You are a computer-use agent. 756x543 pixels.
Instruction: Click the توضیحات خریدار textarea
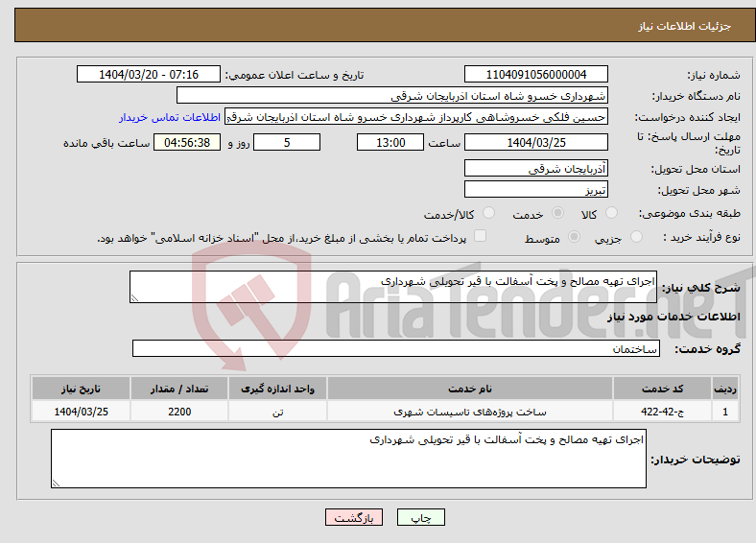tap(348, 459)
